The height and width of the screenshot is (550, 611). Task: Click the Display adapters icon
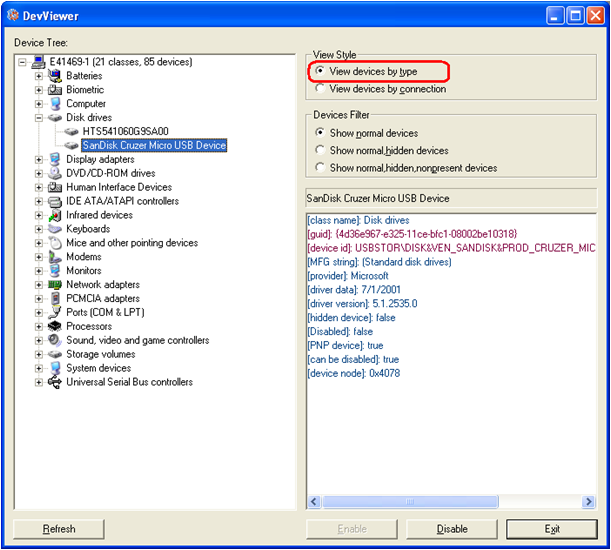pos(55,159)
